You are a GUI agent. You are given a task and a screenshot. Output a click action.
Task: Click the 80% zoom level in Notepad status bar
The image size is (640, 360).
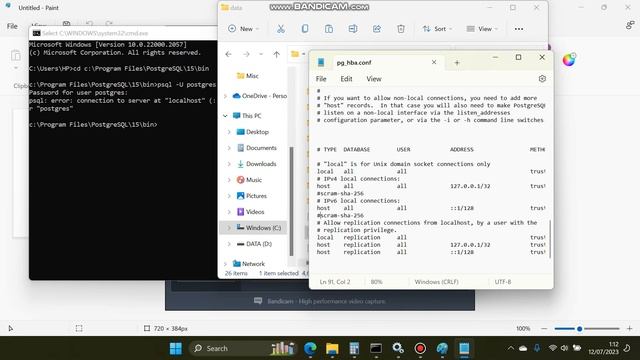[376, 282]
